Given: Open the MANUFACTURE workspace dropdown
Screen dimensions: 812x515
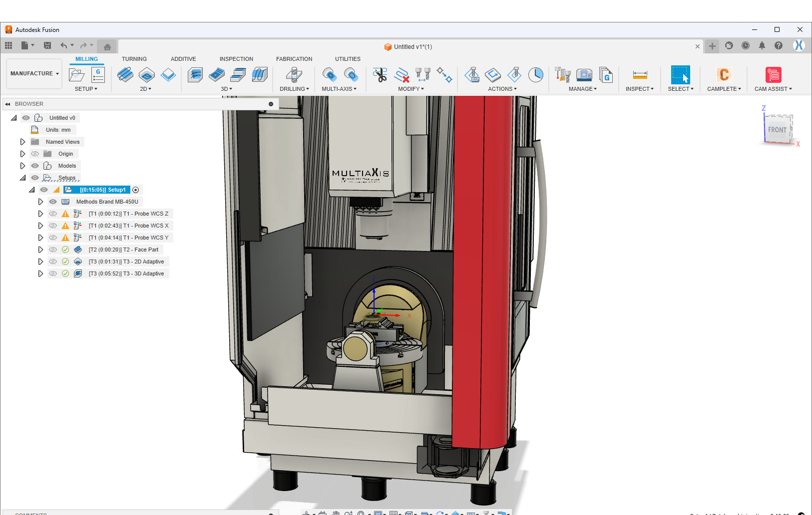Looking at the screenshot, I should tap(34, 73).
